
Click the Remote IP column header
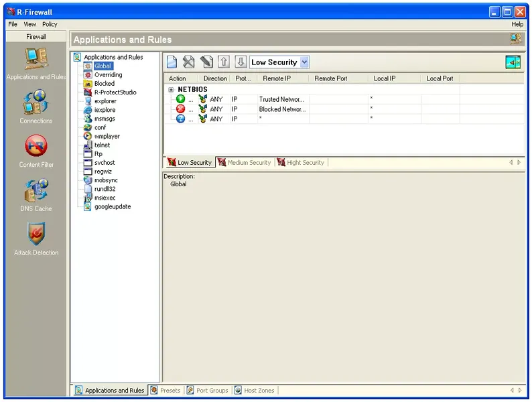[277, 78]
